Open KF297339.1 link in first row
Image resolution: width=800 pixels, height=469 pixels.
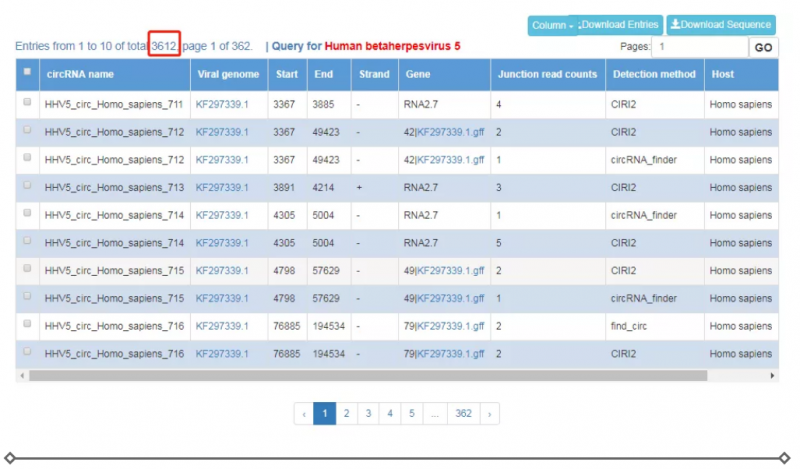click(222, 104)
